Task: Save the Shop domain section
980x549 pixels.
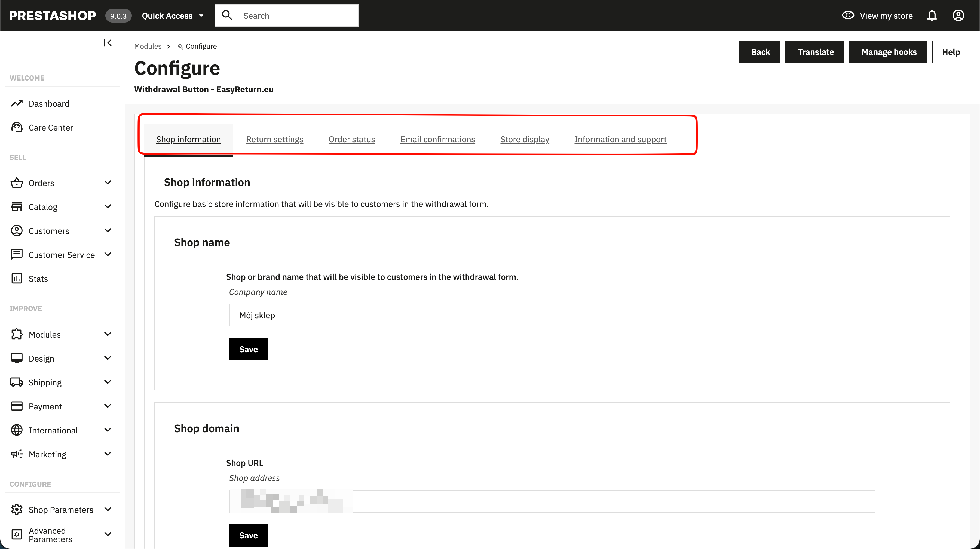Action: (x=249, y=535)
